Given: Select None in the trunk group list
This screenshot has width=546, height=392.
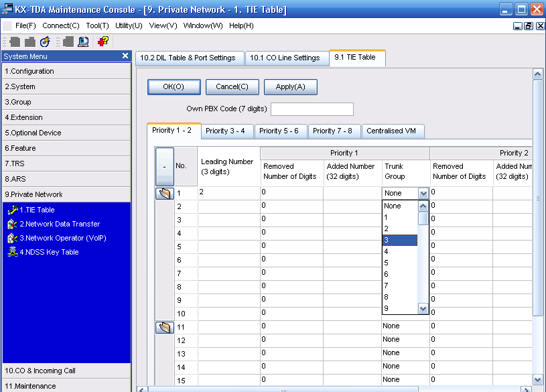Looking at the screenshot, I should [400, 206].
